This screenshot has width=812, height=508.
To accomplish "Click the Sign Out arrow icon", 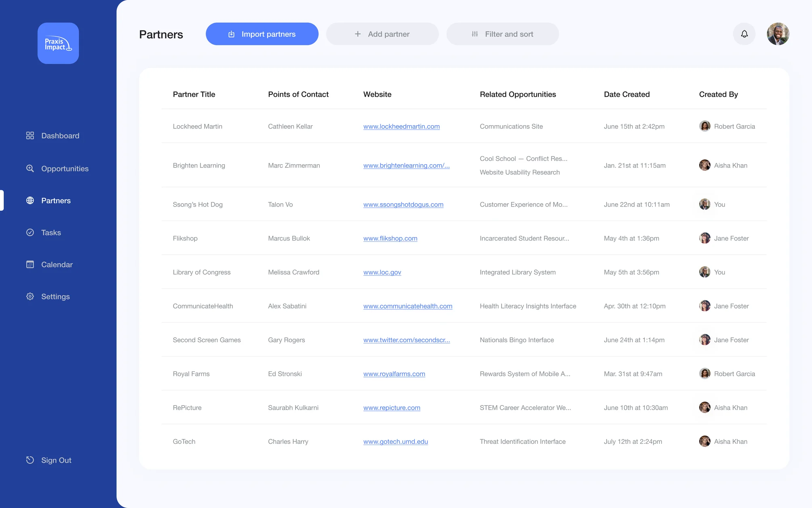I will 30,460.
